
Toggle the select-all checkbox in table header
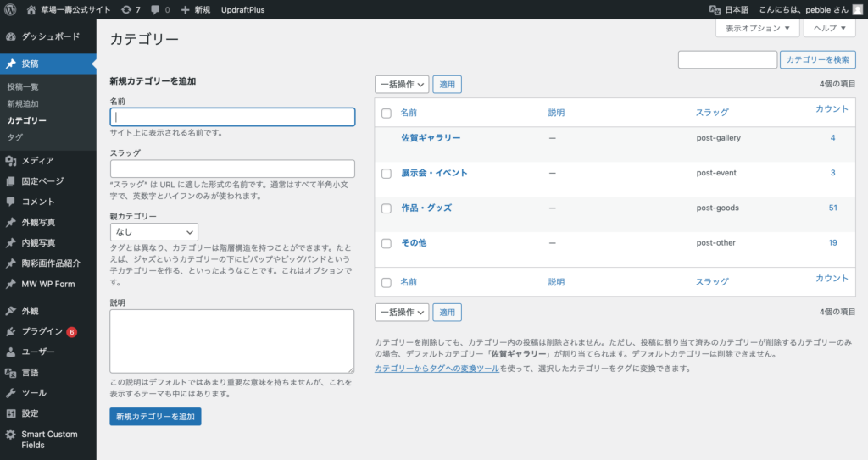387,113
